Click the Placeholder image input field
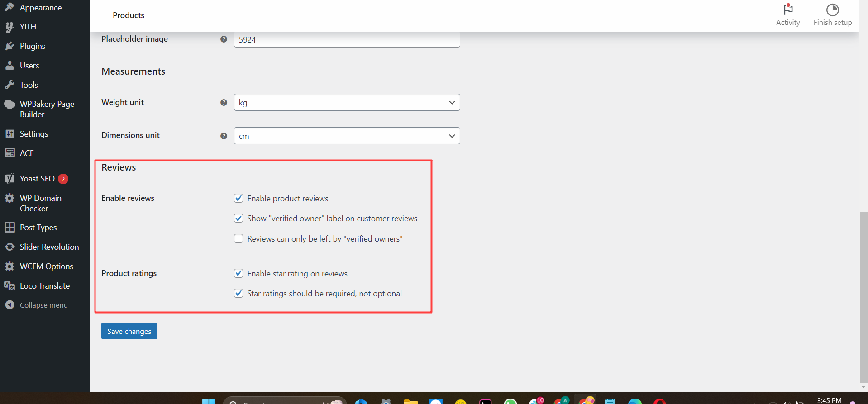Screen dimensions: 868x404 tap(347, 39)
